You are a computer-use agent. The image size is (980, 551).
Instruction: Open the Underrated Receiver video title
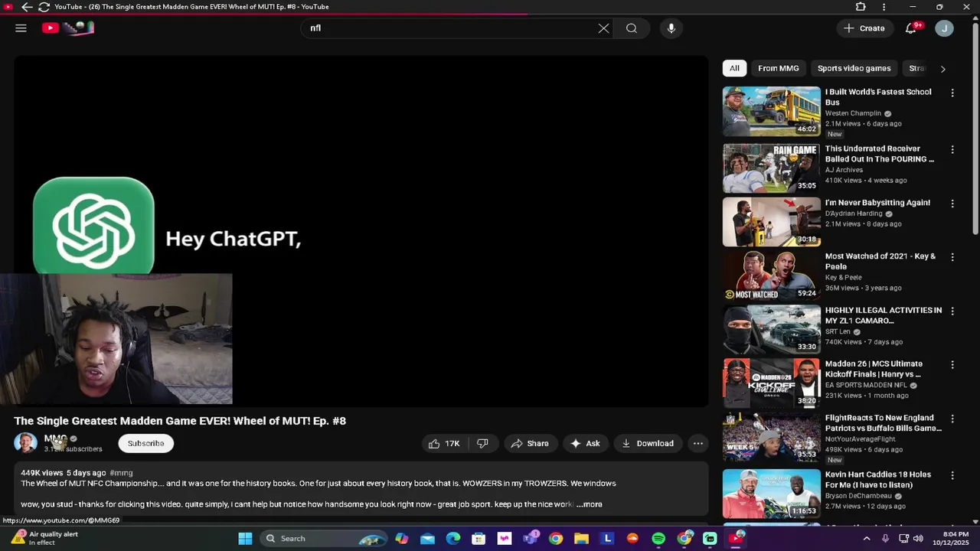pyautogui.click(x=880, y=154)
